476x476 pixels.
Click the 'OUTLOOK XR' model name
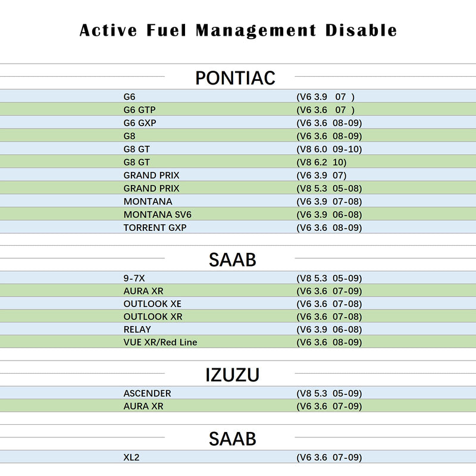[x=153, y=317]
